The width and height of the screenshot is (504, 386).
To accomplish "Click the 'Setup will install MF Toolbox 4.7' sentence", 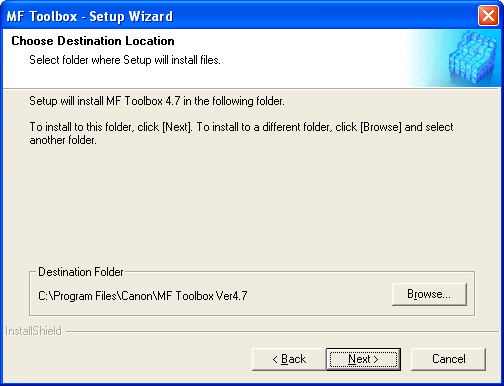I will [157, 101].
